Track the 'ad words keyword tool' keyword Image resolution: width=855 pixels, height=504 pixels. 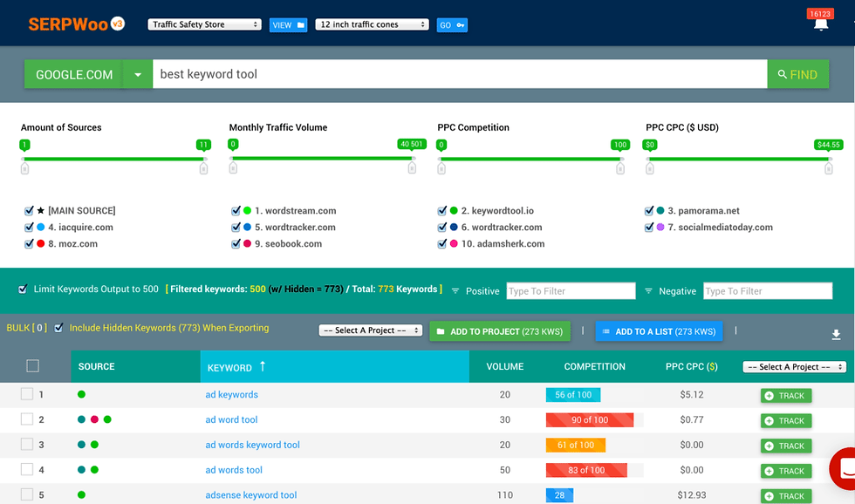(x=786, y=446)
